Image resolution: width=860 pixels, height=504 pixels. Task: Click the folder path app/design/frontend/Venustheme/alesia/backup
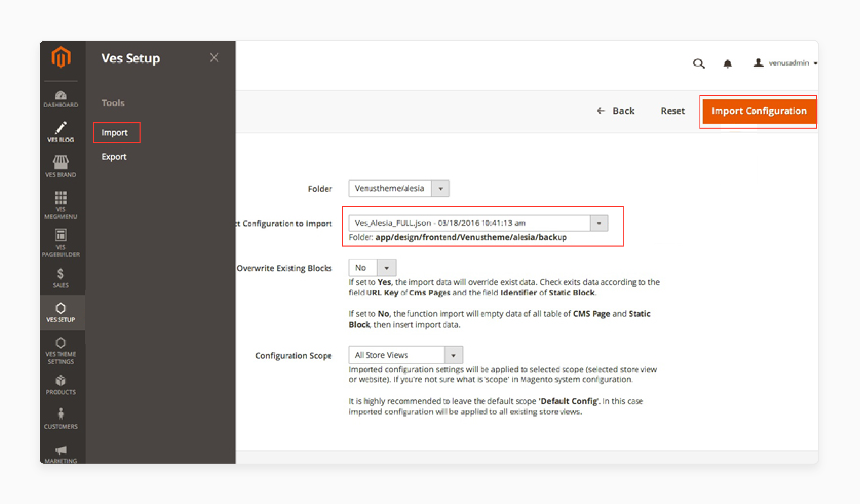pos(471,238)
